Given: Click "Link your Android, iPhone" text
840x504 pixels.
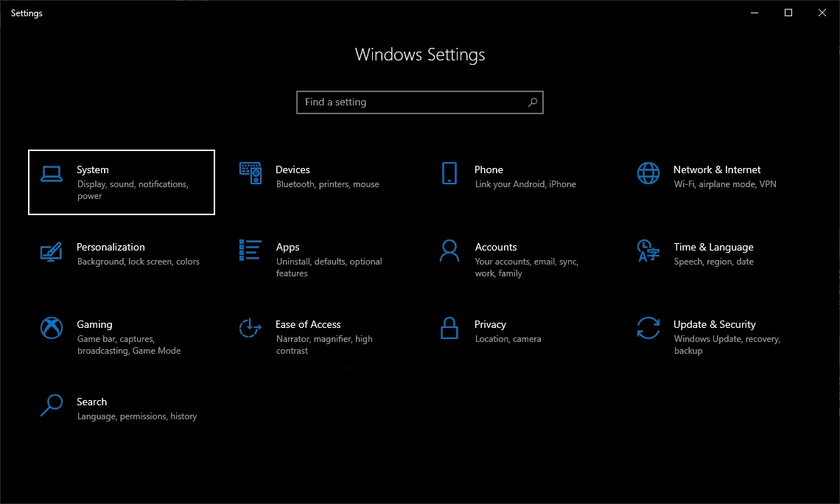Looking at the screenshot, I should (525, 184).
